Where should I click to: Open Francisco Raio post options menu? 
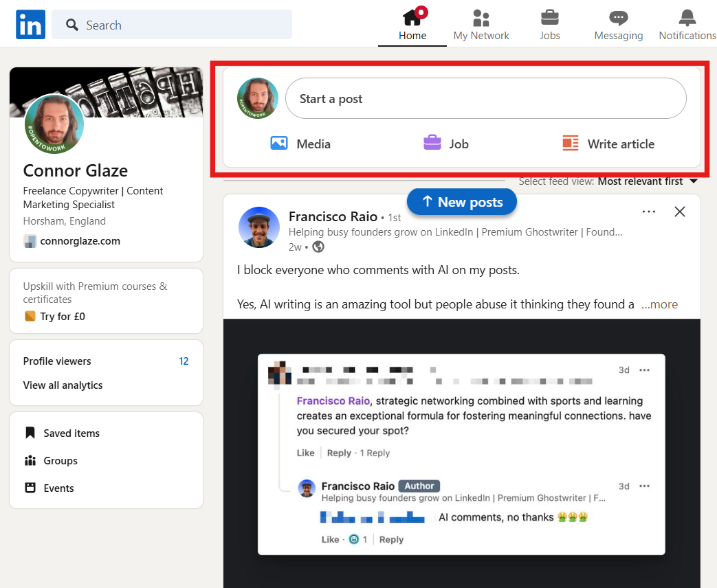pyautogui.click(x=649, y=212)
